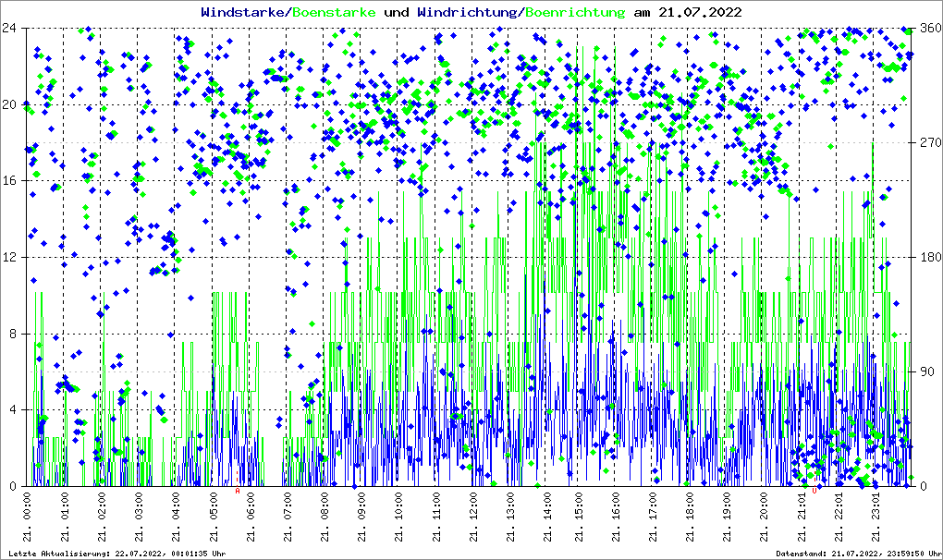Viewport: 943px width, 560px height.
Task: Click the red 'A' marker on the time axis
Action: pos(238,492)
